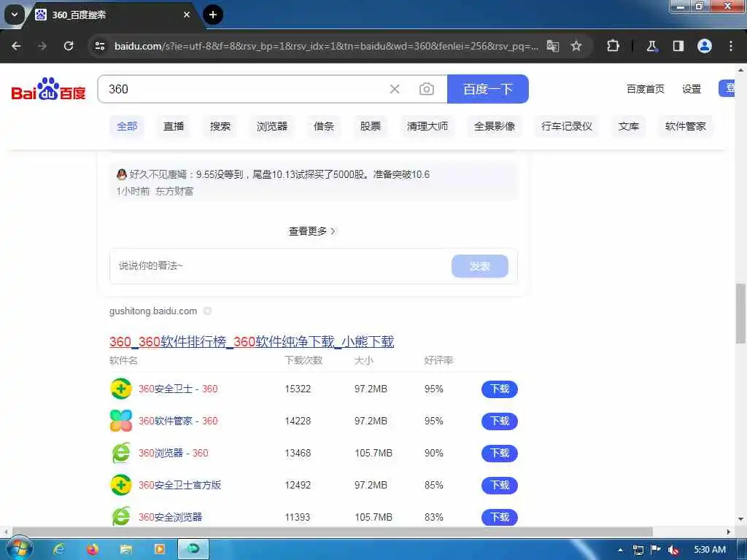Viewport: 747px width, 560px height.
Task: Open the 360软件管家 - 360 link
Action: click(178, 421)
